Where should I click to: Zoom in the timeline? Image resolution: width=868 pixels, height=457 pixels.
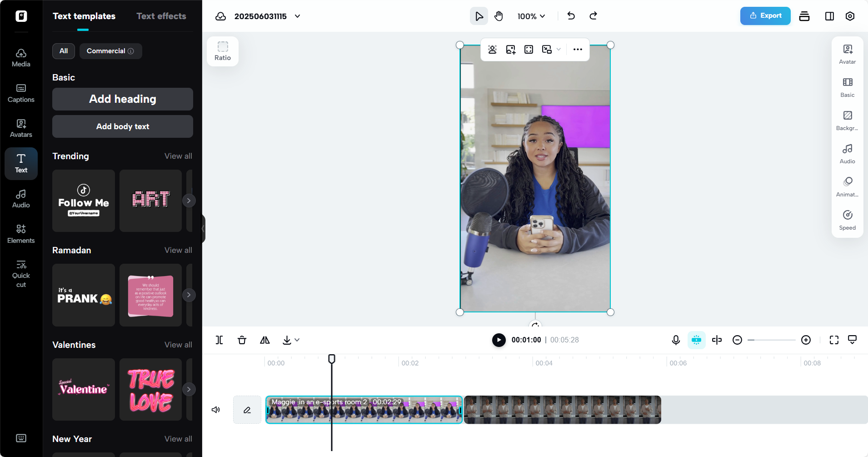point(806,340)
